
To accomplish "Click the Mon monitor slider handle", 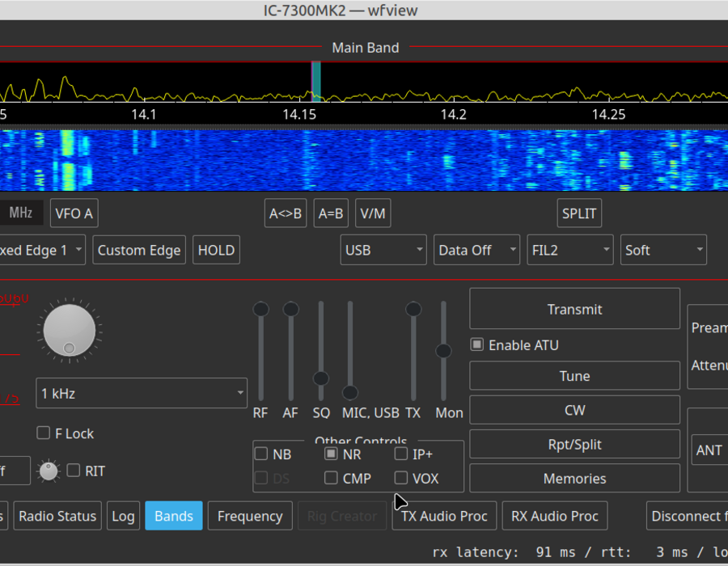I will point(443,351).
